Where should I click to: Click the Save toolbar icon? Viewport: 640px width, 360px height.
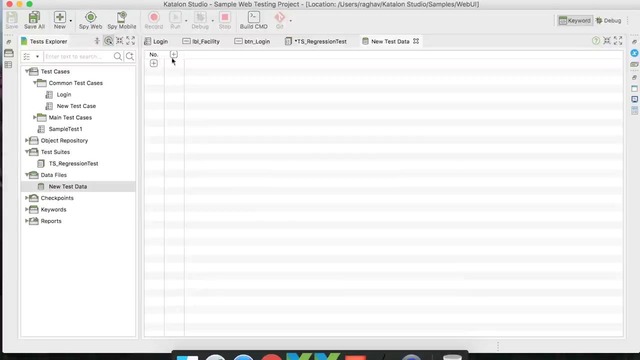(12, 20)
